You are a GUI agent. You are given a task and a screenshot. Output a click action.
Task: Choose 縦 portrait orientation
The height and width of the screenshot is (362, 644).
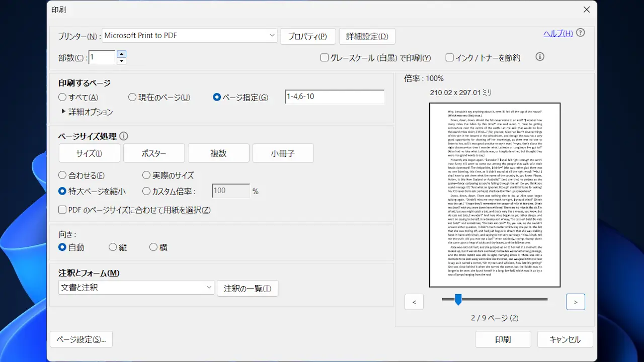[113, 247]
